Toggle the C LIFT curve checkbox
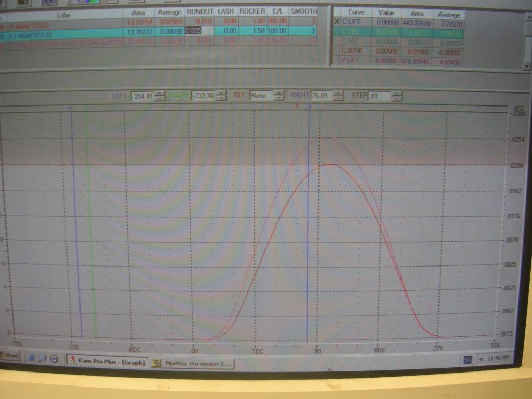 [337, 22]
